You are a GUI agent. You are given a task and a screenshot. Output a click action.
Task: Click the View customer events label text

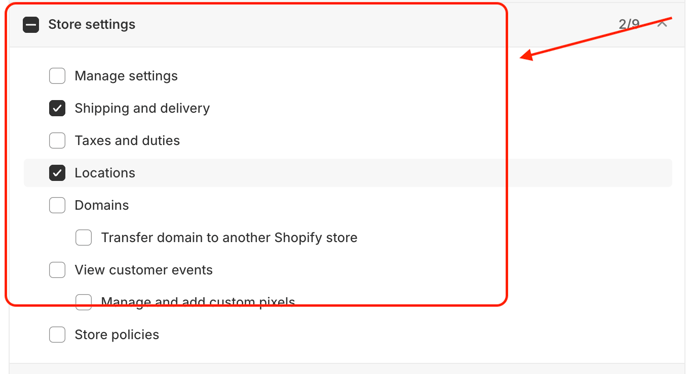[143, 270]
